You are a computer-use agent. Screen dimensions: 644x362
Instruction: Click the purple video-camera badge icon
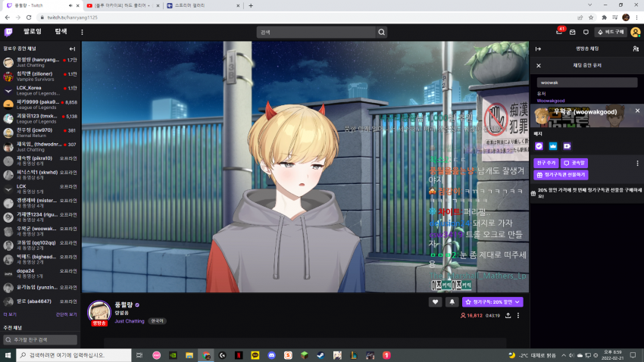click(x=567, y=146)
